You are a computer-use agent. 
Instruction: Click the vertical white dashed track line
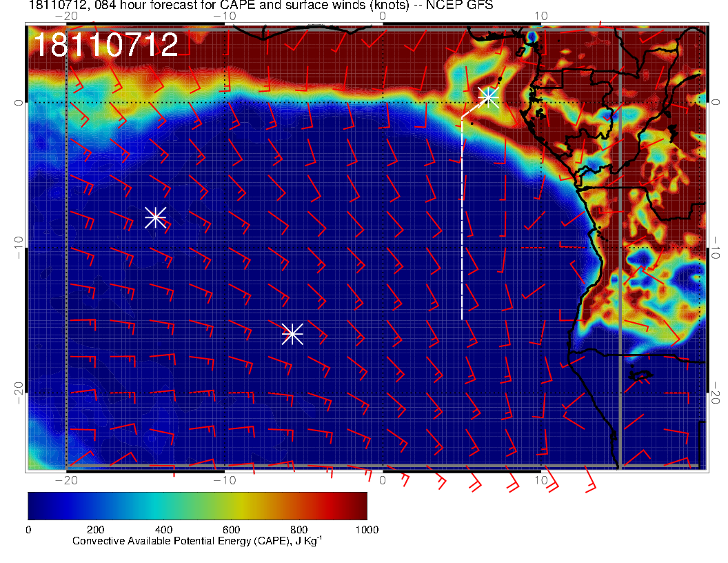click(462, 221)
